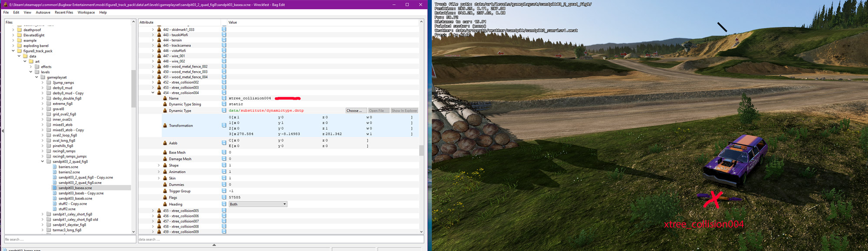Click the save icon for the Name value
Viewport: 868px width, 251px height.
[224, 98]
